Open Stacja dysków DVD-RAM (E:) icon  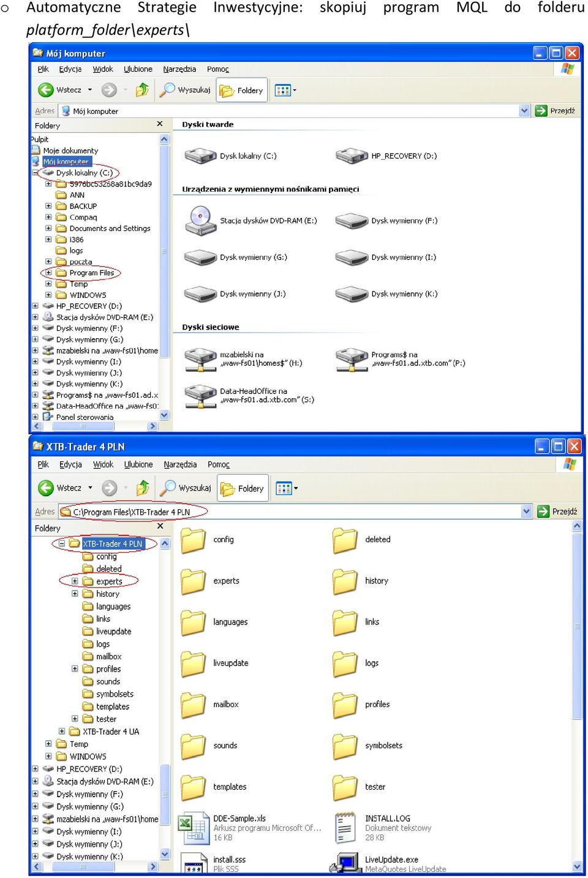(201, 221)
